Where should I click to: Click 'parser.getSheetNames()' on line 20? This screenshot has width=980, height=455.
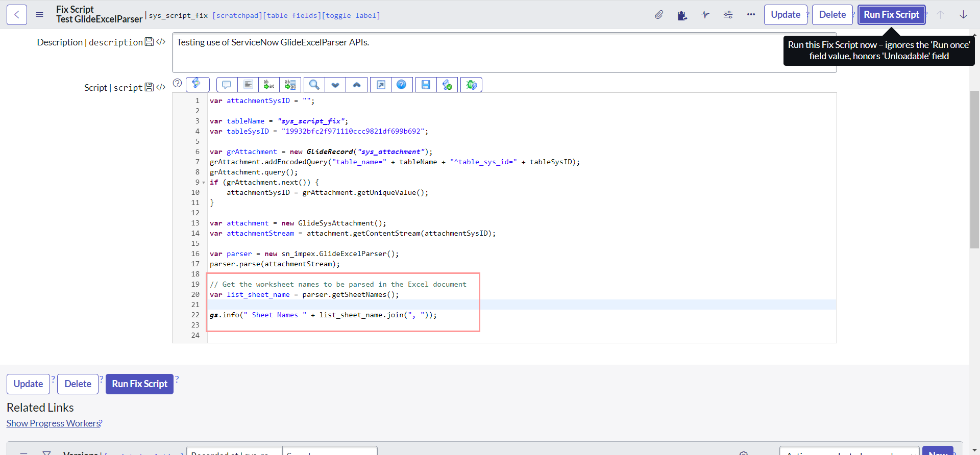[349, 295]
